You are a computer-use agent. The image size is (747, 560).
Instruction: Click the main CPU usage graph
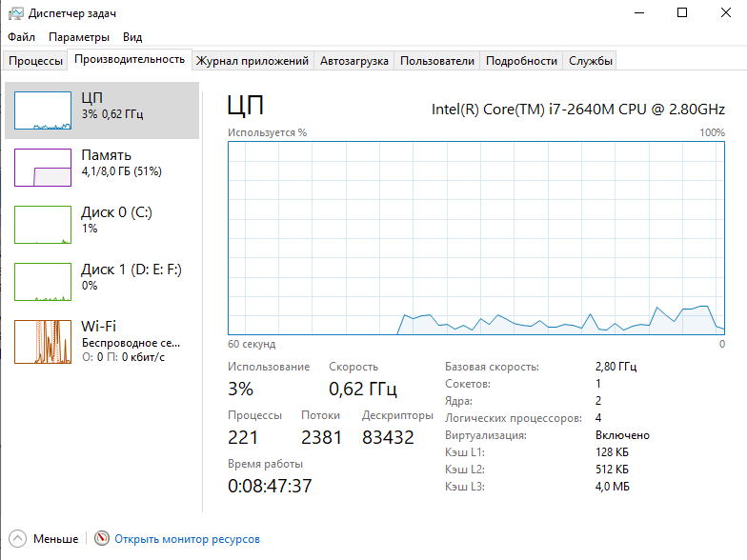[476, 238]
